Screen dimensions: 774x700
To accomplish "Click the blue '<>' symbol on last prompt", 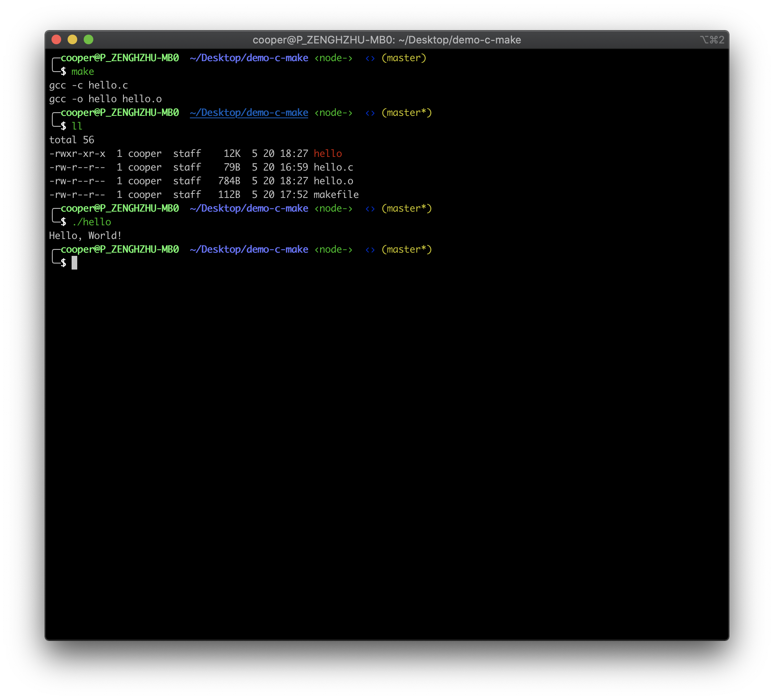I will [370, 249].
